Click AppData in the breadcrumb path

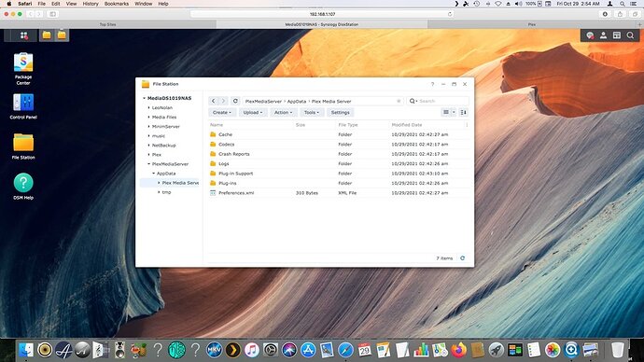pos(297,102)
